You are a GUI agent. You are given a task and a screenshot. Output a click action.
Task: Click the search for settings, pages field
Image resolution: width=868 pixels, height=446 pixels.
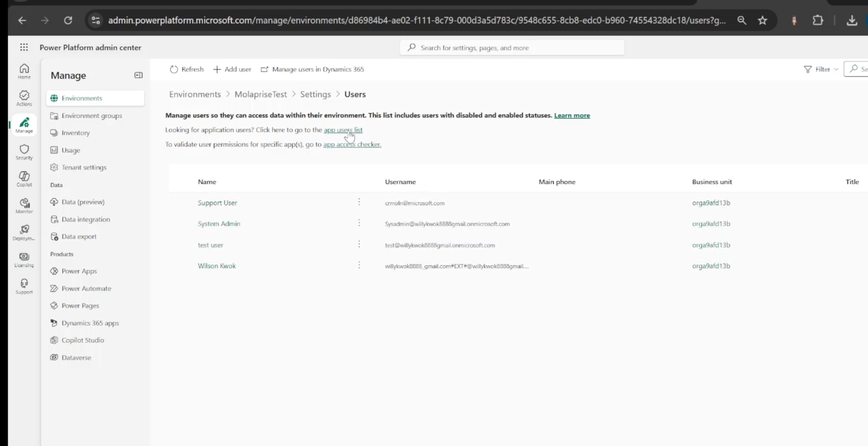(512, 47)
